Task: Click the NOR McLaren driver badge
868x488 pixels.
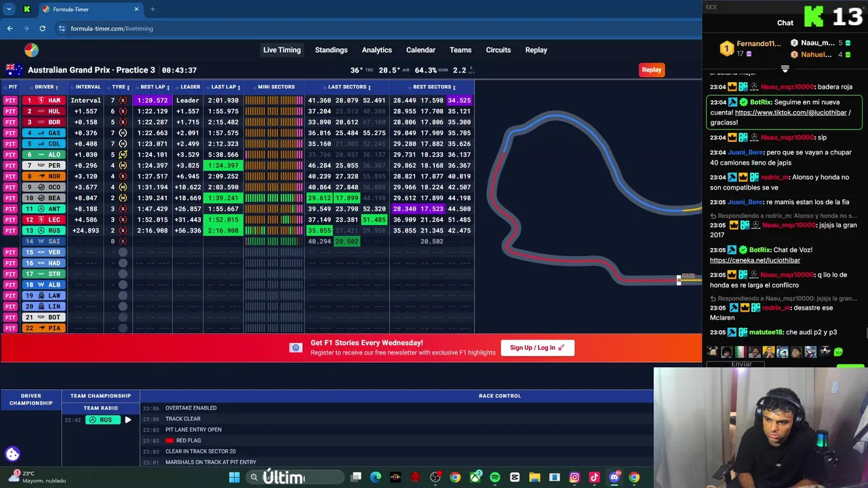Action: click(x=44, y=176)
